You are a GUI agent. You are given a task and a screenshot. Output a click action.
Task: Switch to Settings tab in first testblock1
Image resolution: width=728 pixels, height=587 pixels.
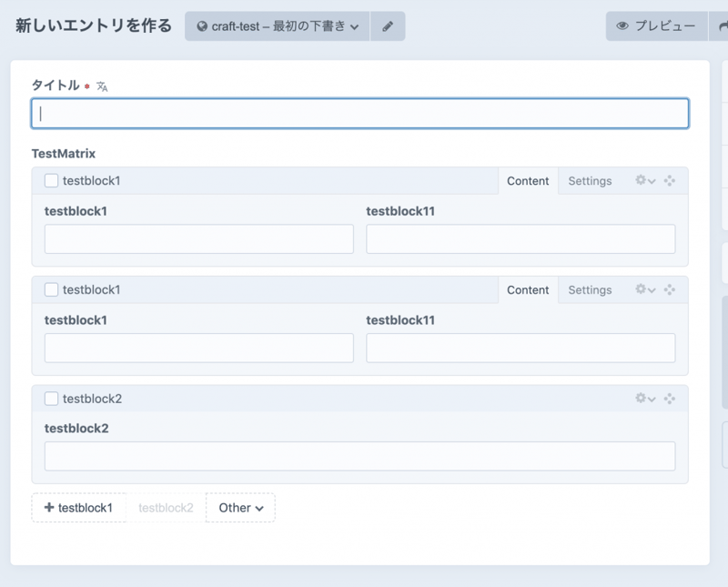click(590, 181)
